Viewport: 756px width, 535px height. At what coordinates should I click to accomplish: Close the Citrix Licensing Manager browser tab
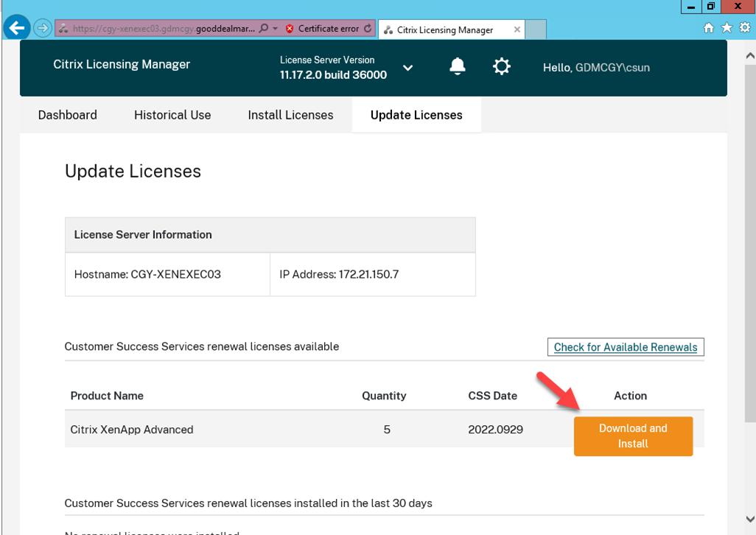517,29
